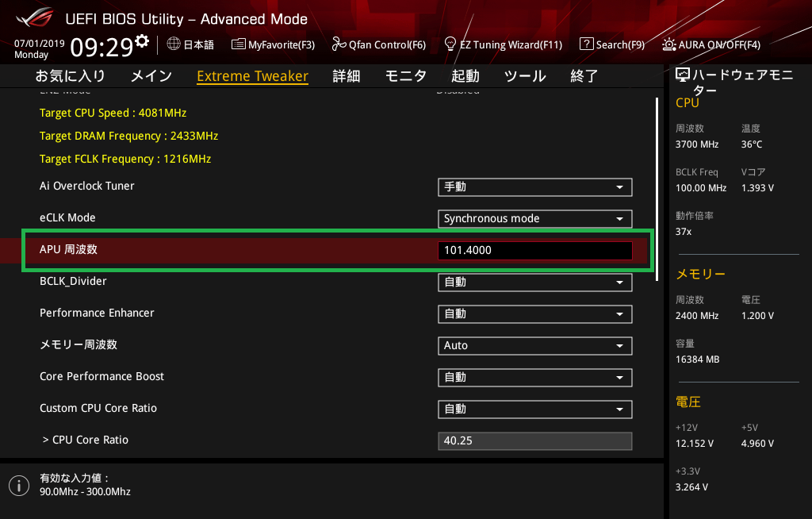Click the AURA ON/OFF light icon
The height and width of the screenshot is (519, 812).
click(x=668, y=44)
